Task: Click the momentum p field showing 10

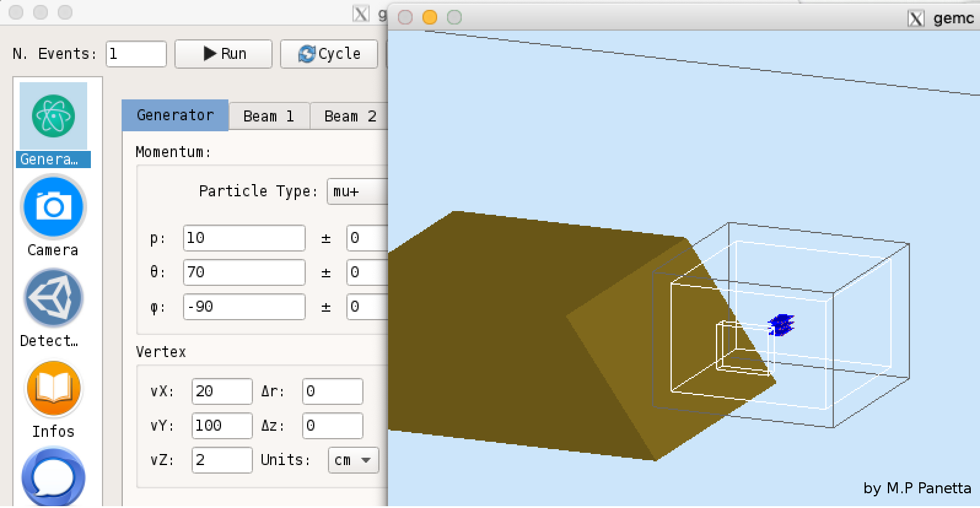Action: pos(244,238)
